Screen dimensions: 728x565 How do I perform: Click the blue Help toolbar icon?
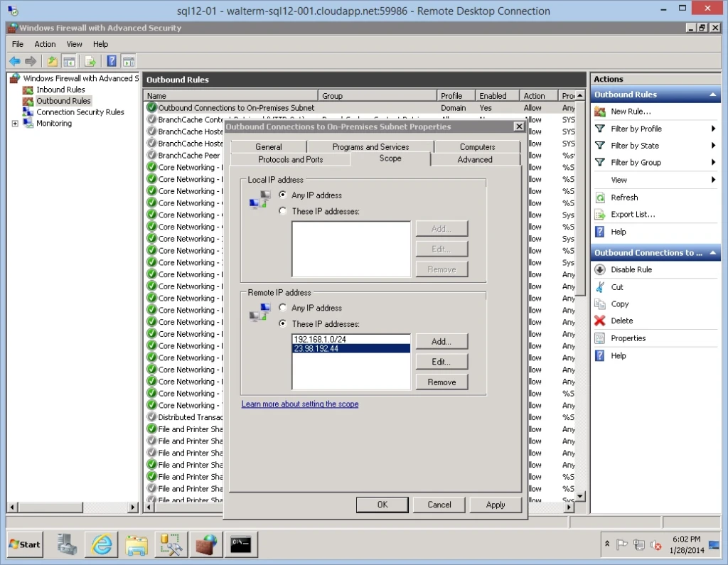[x=112, y=61]
